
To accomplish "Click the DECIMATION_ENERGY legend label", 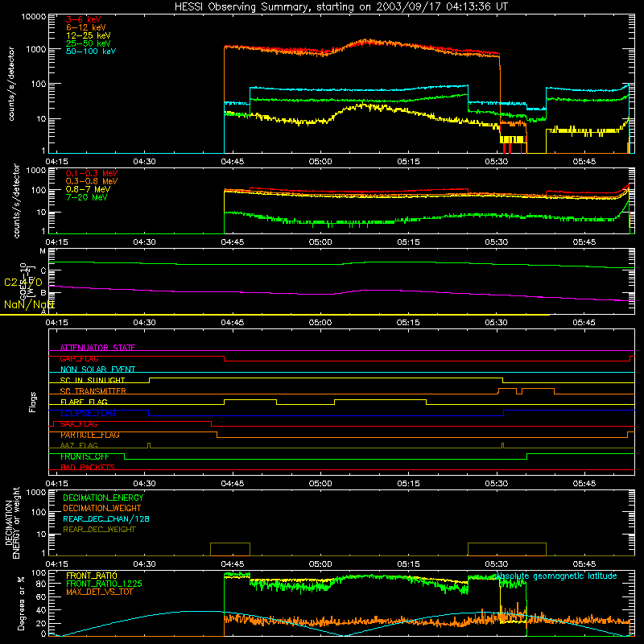I will [103, 497].
